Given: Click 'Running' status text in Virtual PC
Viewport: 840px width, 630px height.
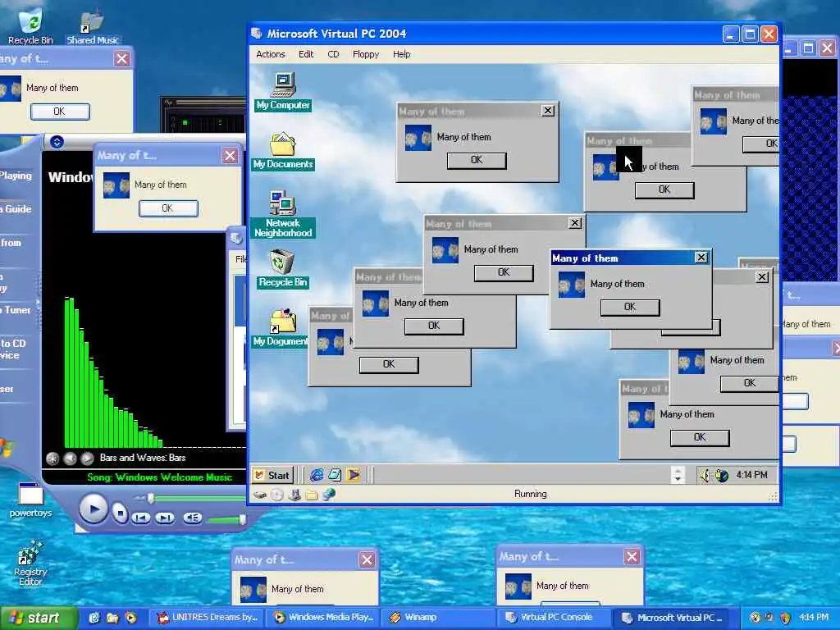Looking at the screenshot, I should (x=531, y=494).
